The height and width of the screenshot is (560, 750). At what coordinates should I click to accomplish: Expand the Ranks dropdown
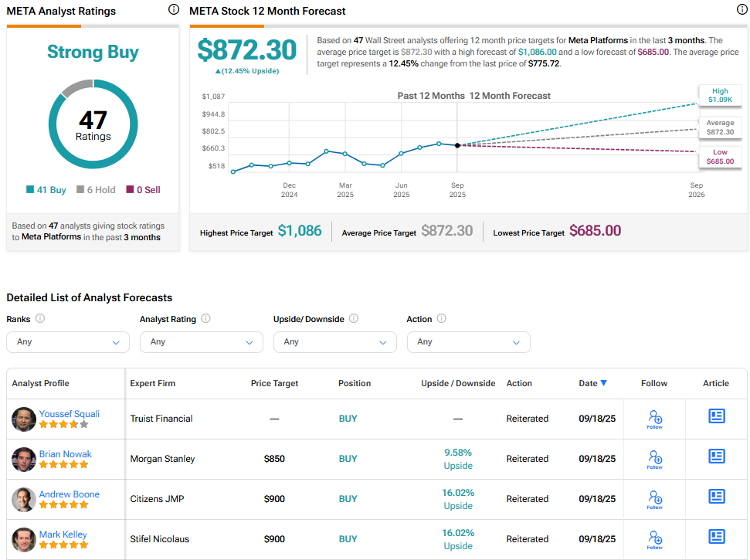click(x=68, y=341)
